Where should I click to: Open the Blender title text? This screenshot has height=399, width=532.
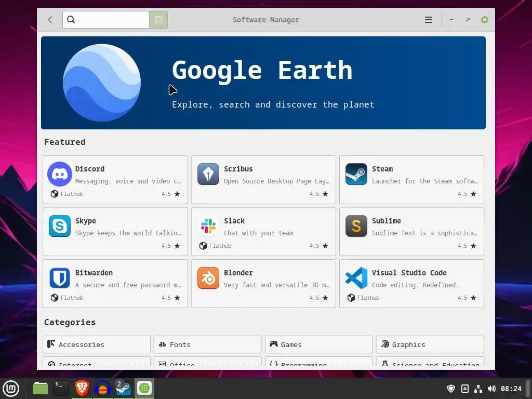pyautogui.click(x=238, y=273)
